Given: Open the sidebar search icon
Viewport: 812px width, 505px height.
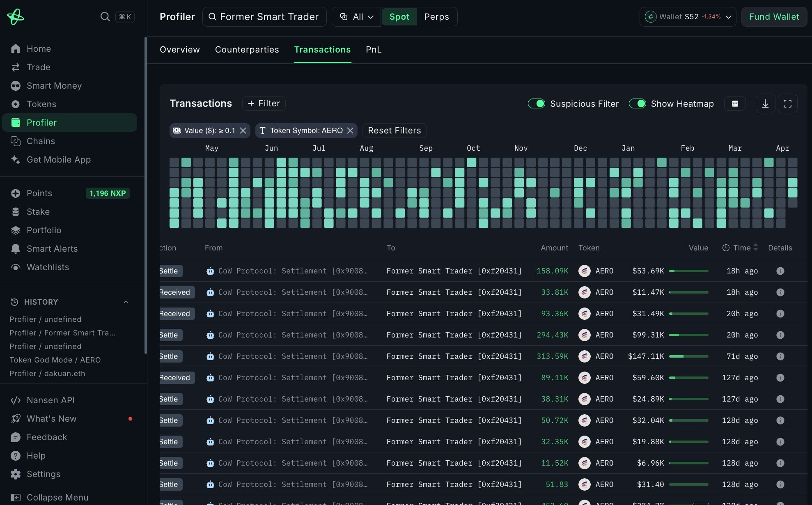Looking at the screenshot, I should pos(105,16).
